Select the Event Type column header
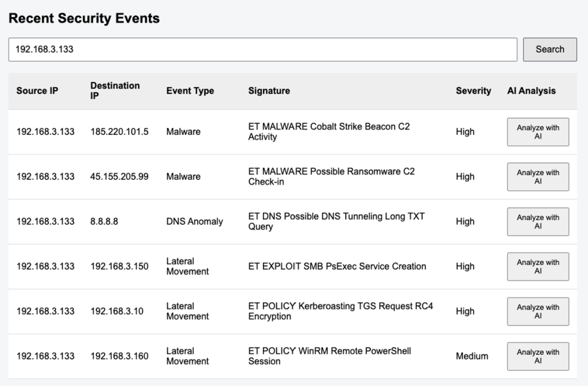 click(x=190, y=91)
